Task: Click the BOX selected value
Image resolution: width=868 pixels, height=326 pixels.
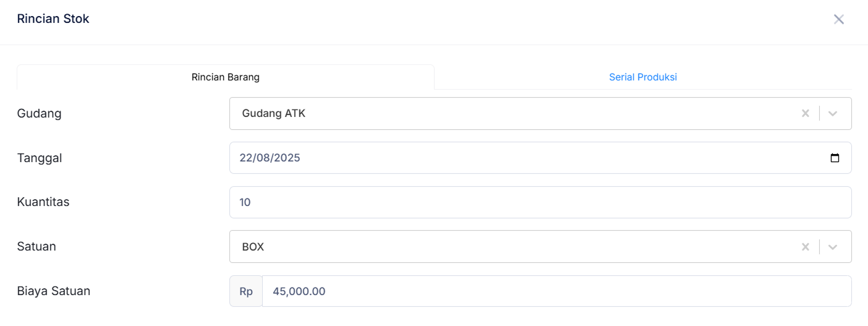Action: tap(253, 247)
